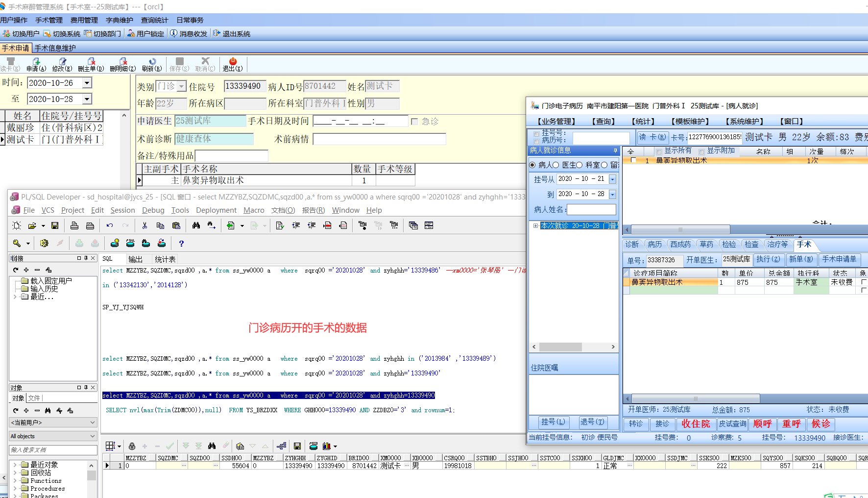Select the 医生 radio button in outpatient window
868x498 pixels.
[556, 165]
